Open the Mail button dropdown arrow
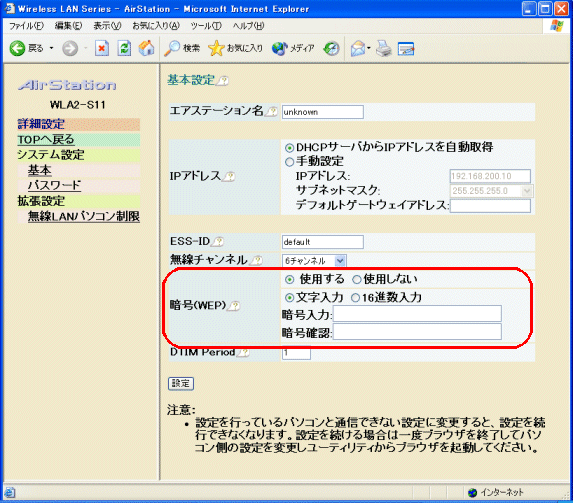Viewport: 573px width, 503px height. click(x=369, y=48)
